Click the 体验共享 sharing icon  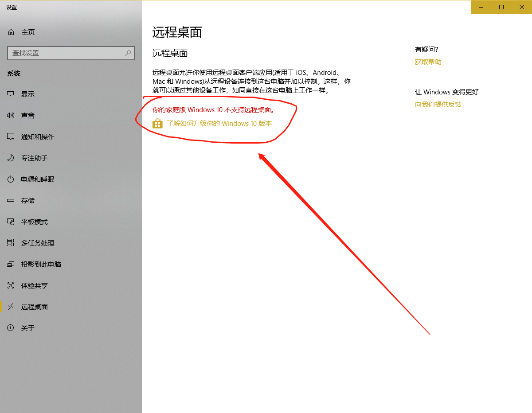pos(11,286)
